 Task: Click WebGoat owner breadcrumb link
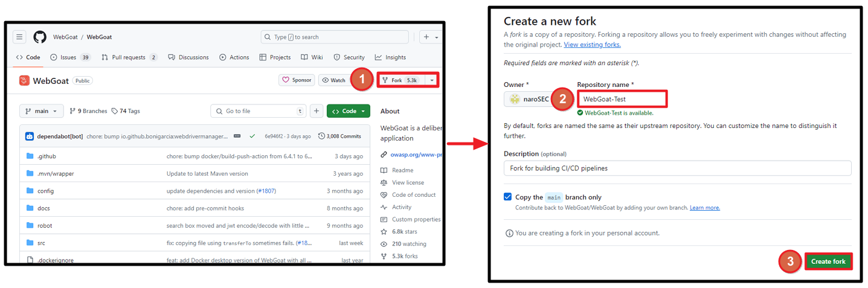tap(65, 37)
